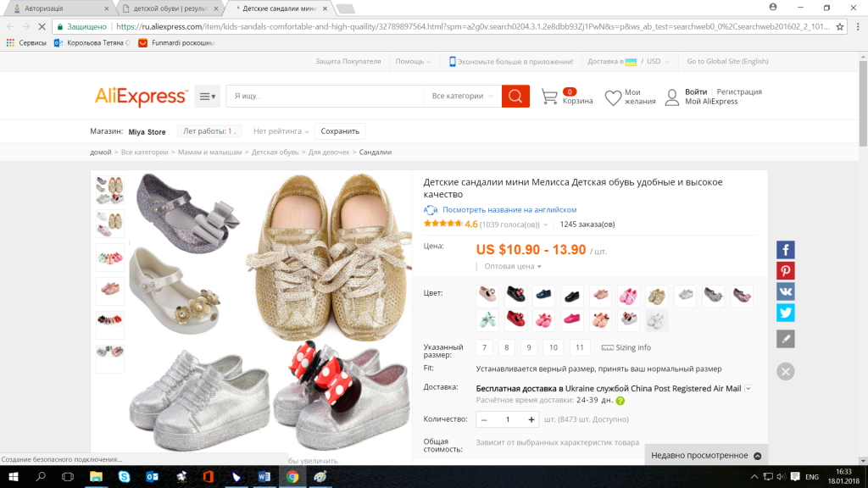
Task: Open the categories hamburger menu
Action: (x=207, y=97)
